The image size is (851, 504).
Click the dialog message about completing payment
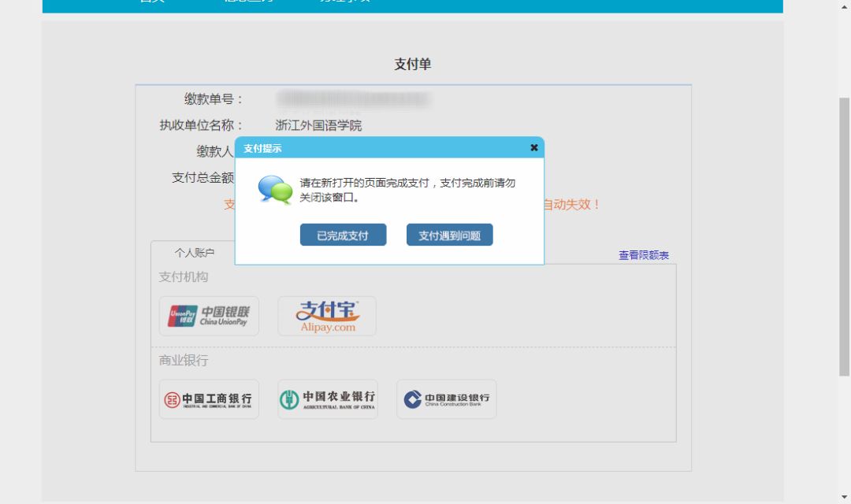(x=407, y=191)
